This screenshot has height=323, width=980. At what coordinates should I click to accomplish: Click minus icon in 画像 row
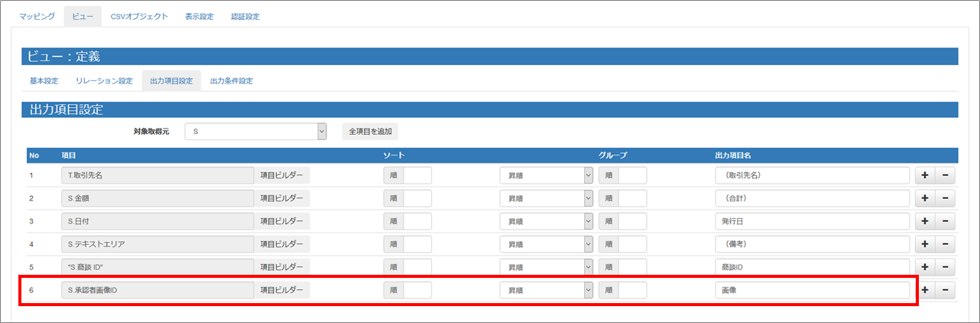point(945,290)
